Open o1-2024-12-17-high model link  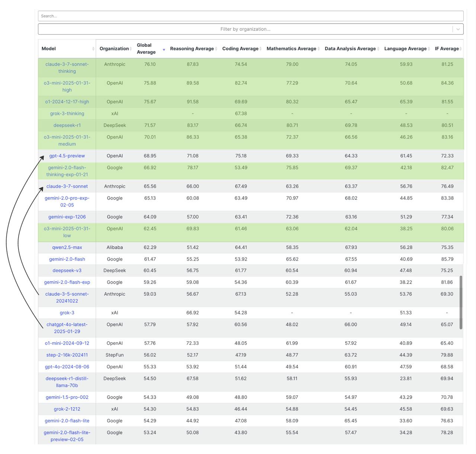click(67, 102)
